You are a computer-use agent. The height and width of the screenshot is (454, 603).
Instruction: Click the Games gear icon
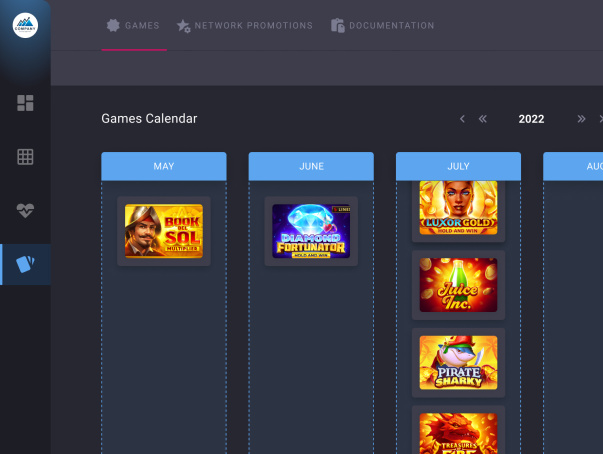(x=113, y=25)
